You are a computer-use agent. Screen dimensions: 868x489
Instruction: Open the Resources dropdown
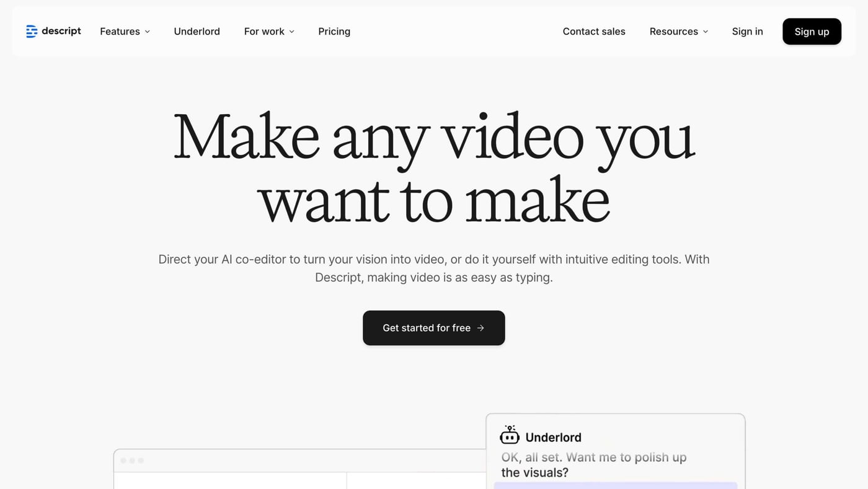tap(674, 31)
